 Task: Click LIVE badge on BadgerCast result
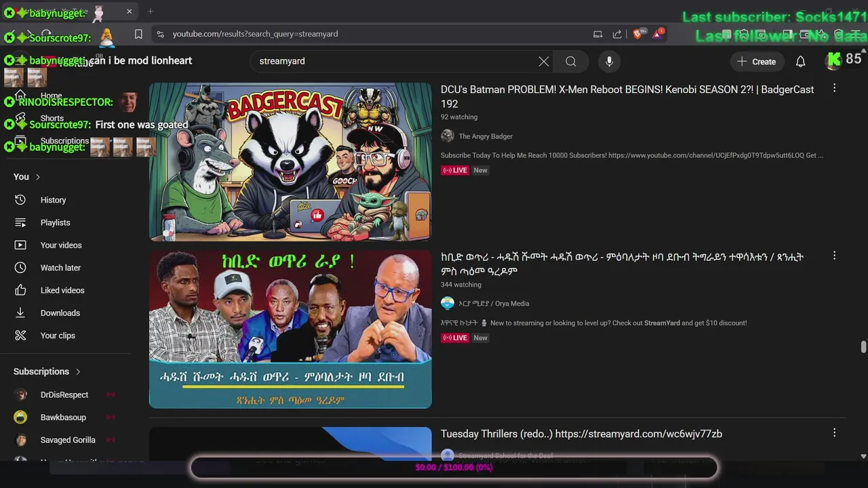[455, 170]
